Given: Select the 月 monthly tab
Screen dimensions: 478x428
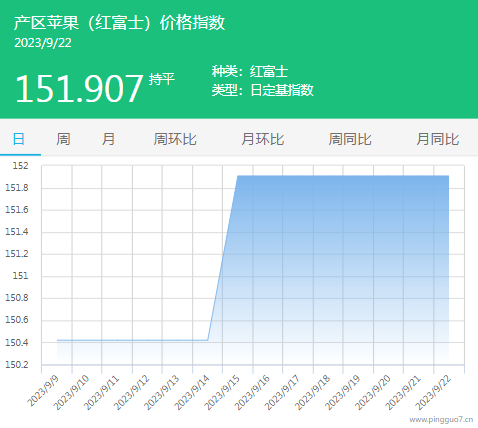Looking at the screenshot, I should point(108,139).
